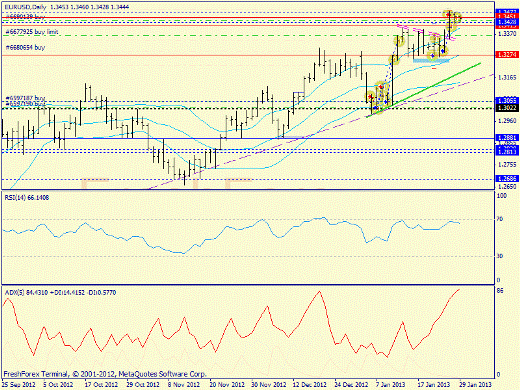Click the 24 Dec 2012 date label
The width and height of the screenshot is (520, 390).
pos(351,384)
